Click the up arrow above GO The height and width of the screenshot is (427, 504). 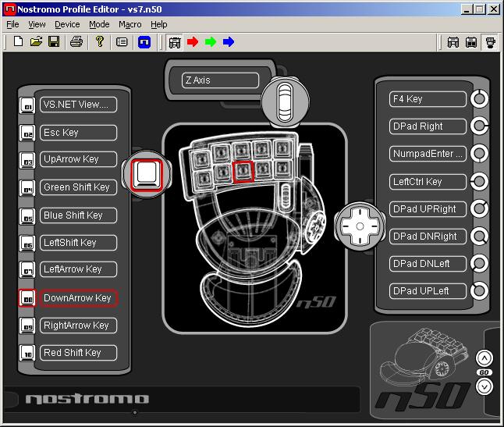[484, 358]
